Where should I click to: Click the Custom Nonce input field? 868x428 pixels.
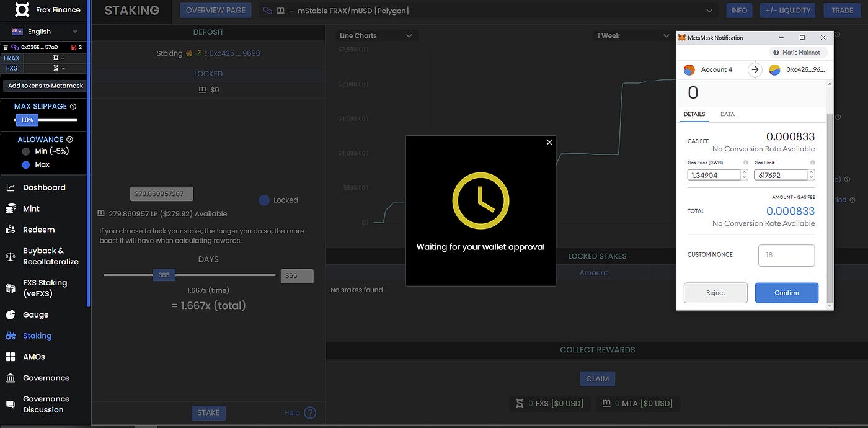tap(786, 256)
